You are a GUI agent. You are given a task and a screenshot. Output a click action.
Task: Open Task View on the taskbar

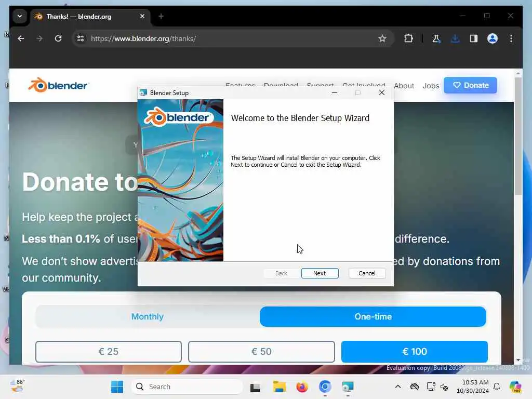click(x=255, y=387)
